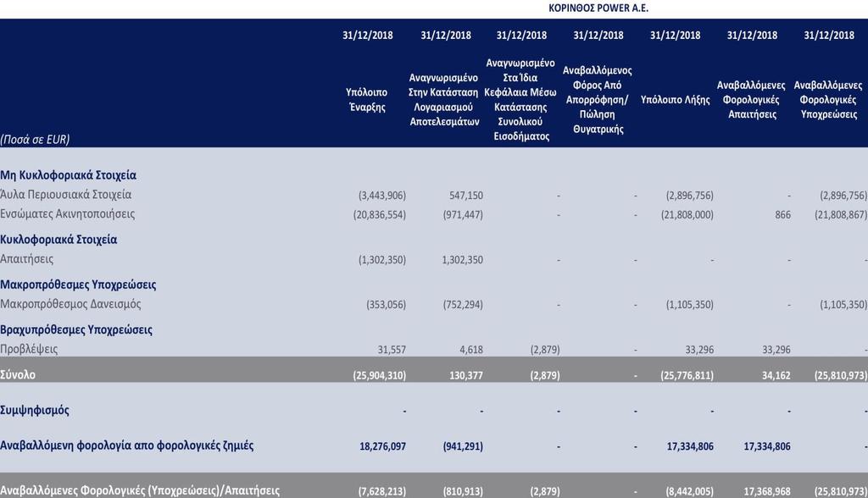868x498 pixels.
Task: Click the value (21,808,000)
Action: coord(687,214)
